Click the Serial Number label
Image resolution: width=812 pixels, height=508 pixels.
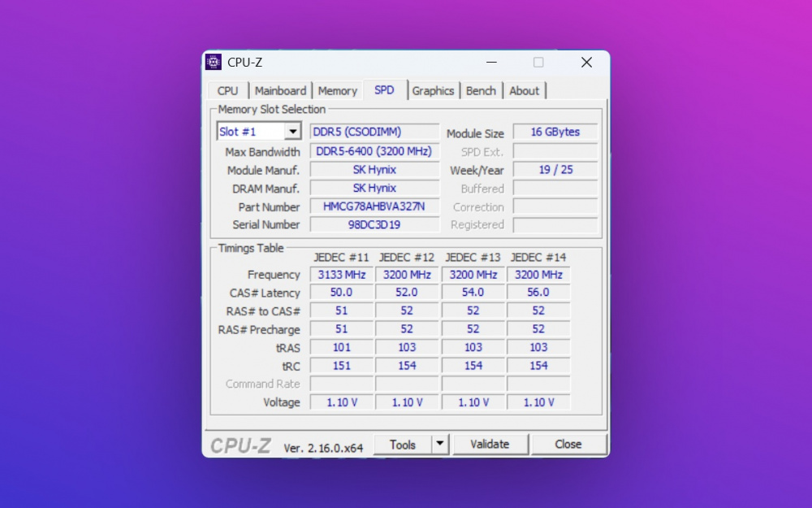coord(266,225)
